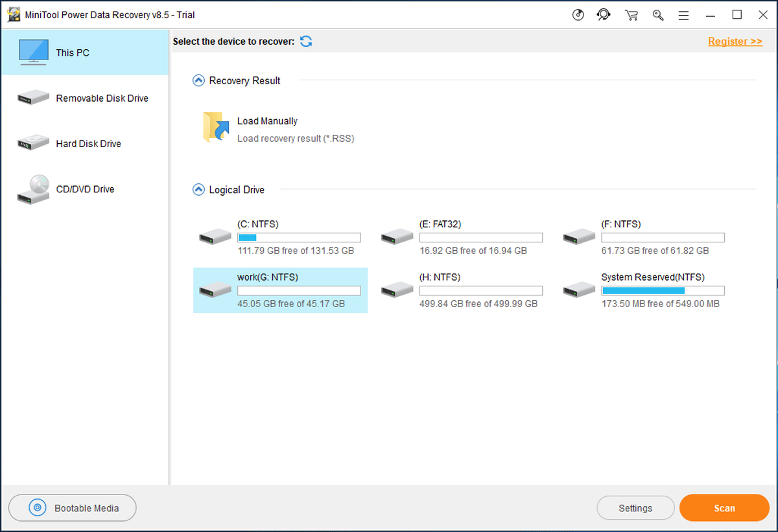Select the work(G: NTFS) drive icon
This screenshot has height=532, width=778.
(x=215, y=290)
